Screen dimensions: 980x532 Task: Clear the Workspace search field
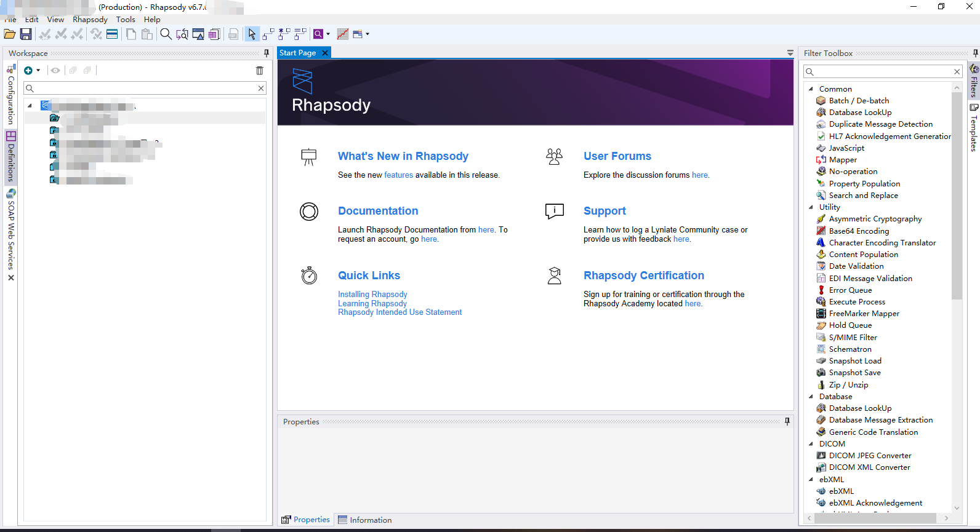click(x=261, y=89)
